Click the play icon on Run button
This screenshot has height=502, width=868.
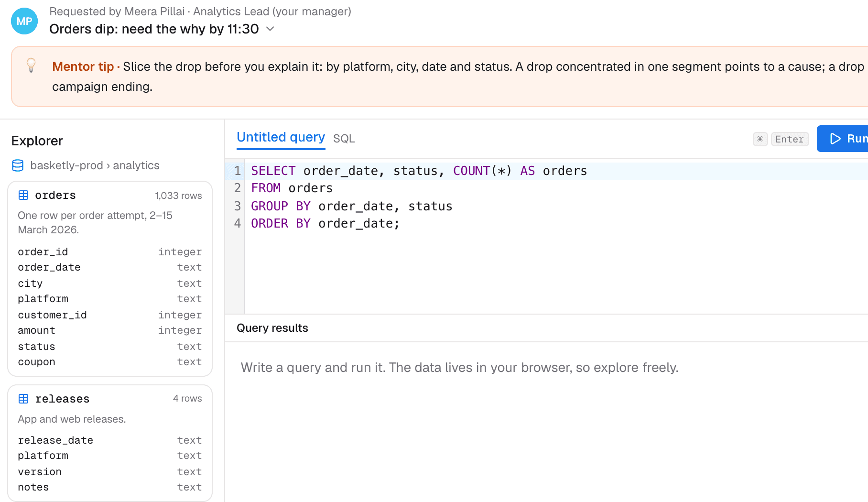click(835, 139)
